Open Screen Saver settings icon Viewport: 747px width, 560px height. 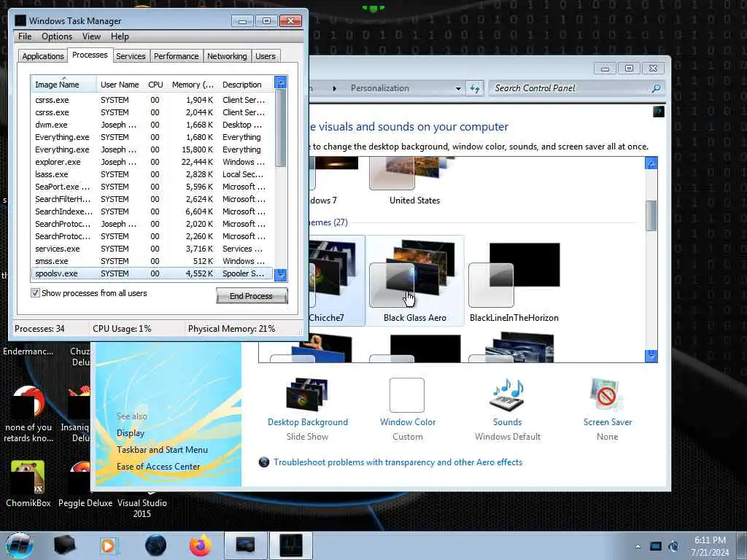click(x=606, y=394)
